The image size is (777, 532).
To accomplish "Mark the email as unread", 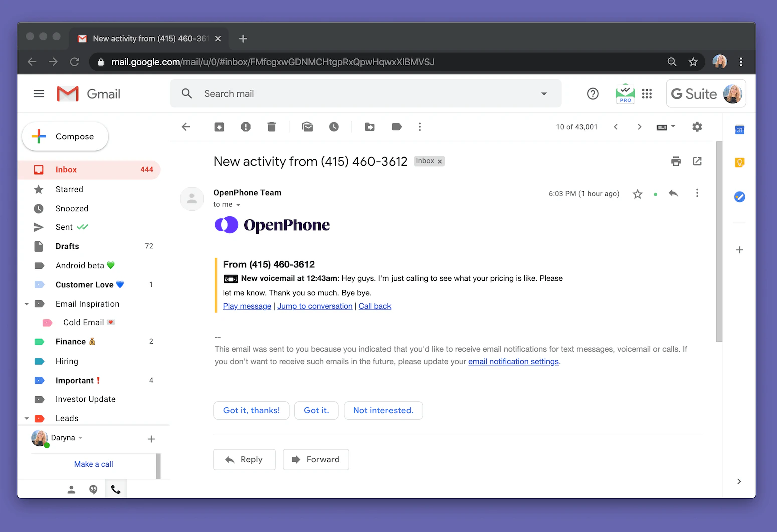I will coord(307,127).
